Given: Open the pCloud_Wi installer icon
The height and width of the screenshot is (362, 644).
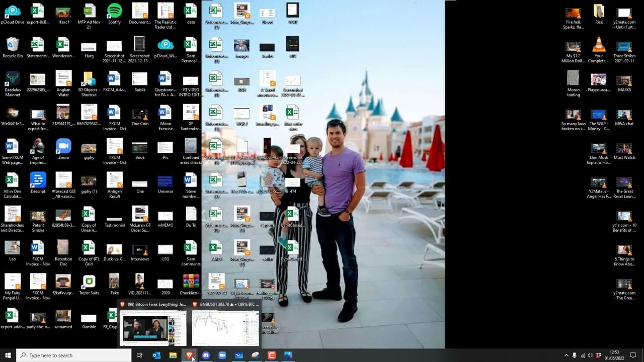Looking at the screenshot, I should pos(165,48).
